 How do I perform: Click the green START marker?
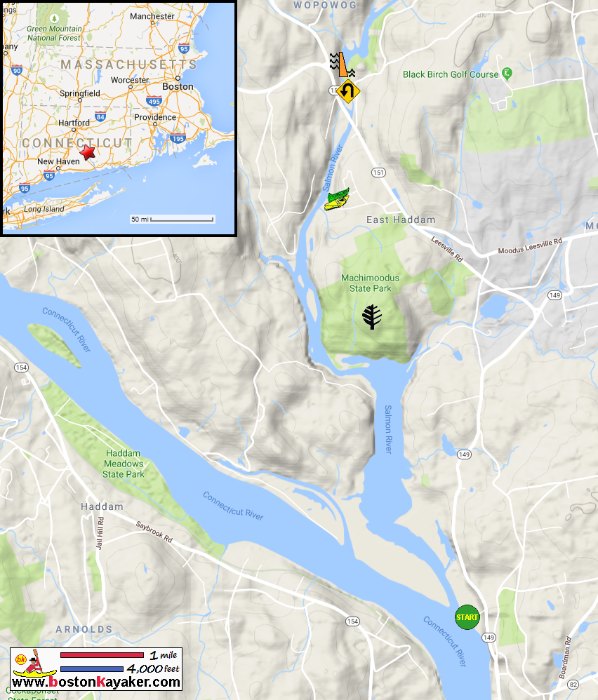pyautogui.click(x=467, y=617)
